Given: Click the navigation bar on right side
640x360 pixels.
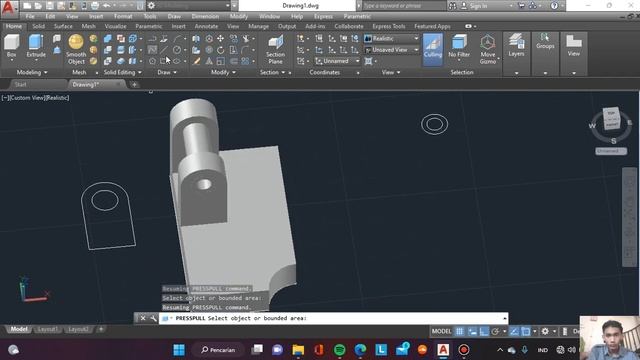Looking at the screenshot, I should [x=629, y=217].
